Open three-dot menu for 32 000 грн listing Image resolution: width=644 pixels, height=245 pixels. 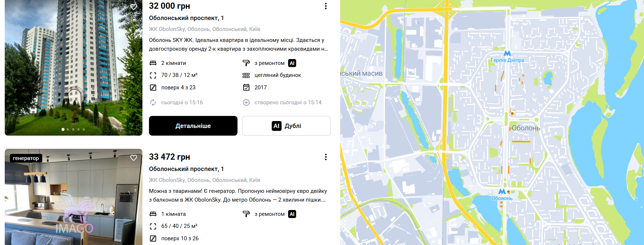point(326,6)
